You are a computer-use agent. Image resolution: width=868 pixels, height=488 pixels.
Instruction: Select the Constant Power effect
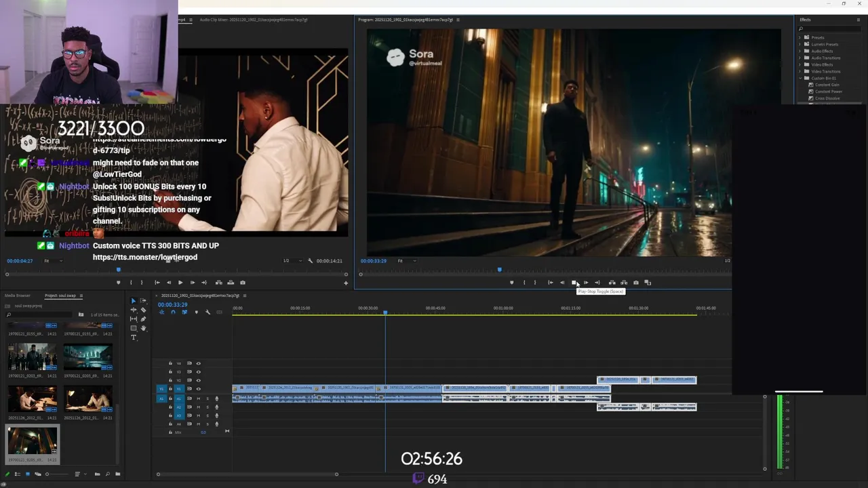pyautogui.click(x=828, y=91)
